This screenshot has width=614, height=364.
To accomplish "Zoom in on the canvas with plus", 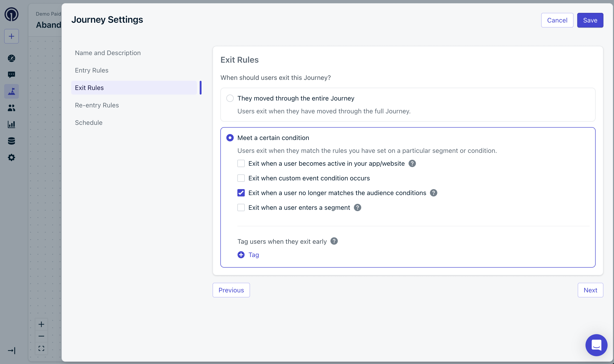I will (x=41, y=324).
